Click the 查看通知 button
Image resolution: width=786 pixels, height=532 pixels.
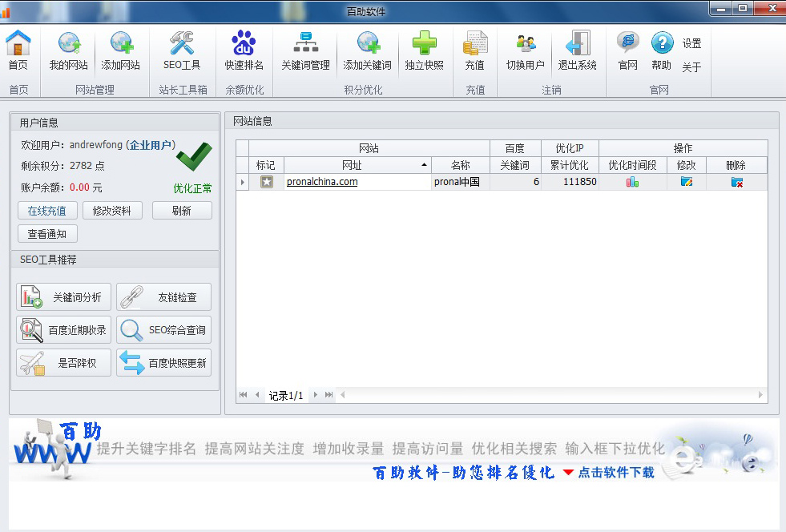[47, 234]
